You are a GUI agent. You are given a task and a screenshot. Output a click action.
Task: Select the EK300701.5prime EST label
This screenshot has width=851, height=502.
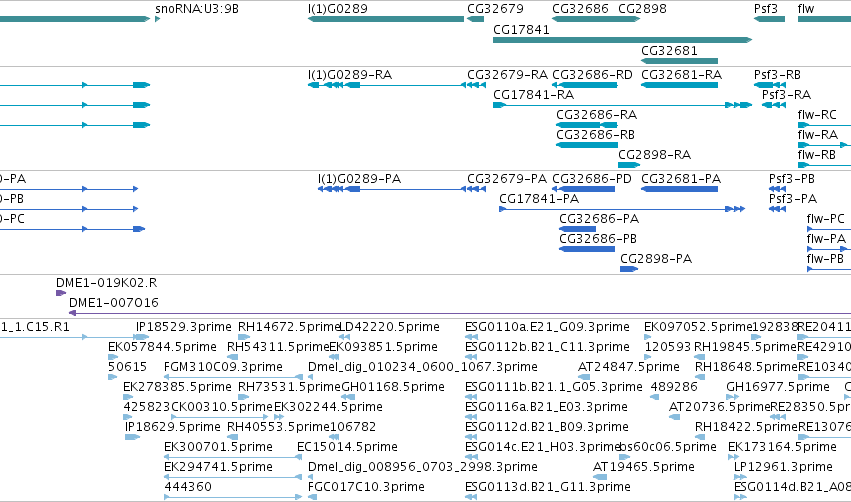pos(218,447)
